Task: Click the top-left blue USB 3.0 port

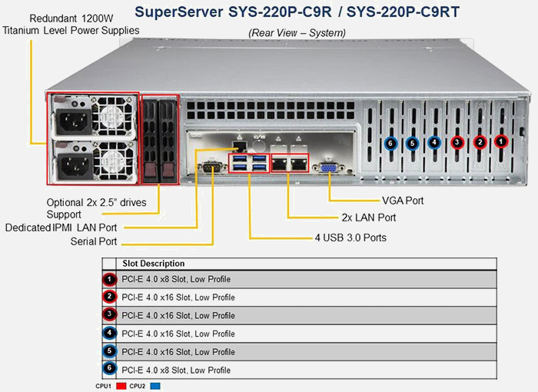Action: [240, 158]
